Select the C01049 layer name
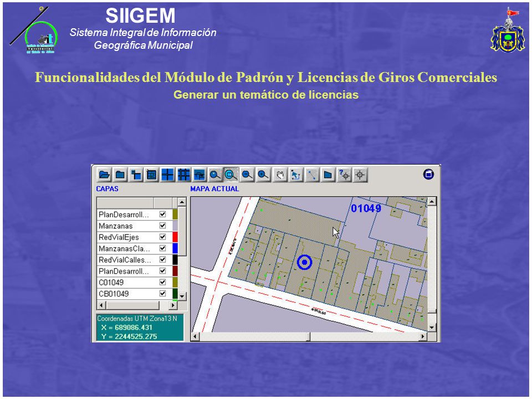 click(111, 282)
